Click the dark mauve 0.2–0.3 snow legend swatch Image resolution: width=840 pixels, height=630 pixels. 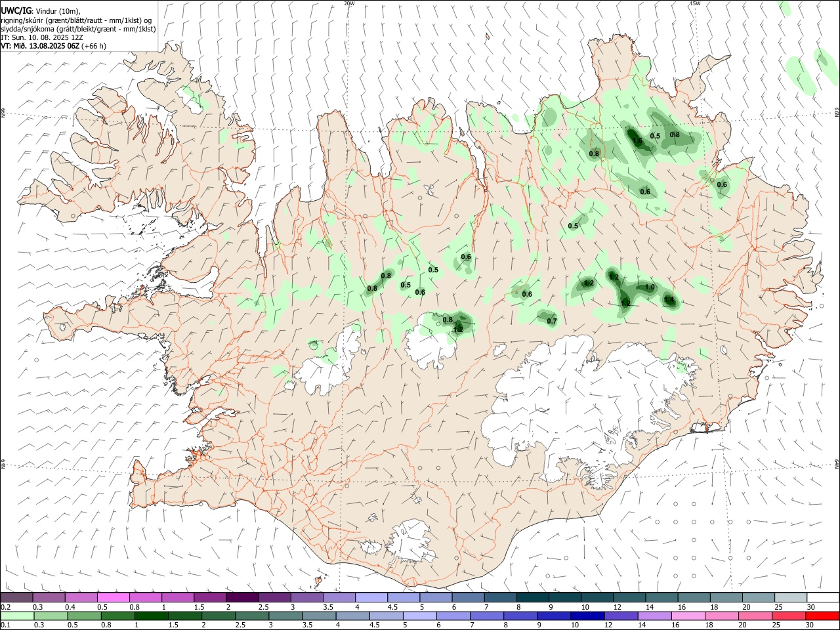[x=16, y=597]
